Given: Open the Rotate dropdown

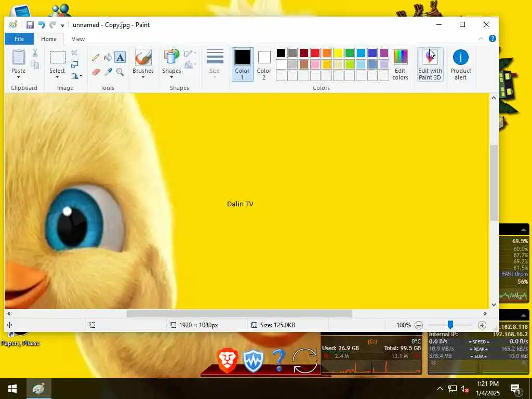Looking at the screenshot, I should (76, 76).
